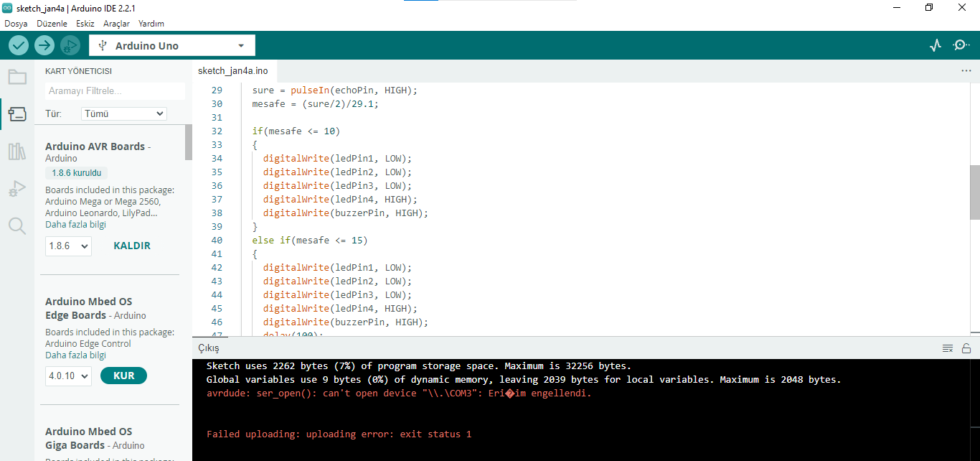The image size is (980, 461).
Task: Click the Global variables memory line
Action: (523, 380)
